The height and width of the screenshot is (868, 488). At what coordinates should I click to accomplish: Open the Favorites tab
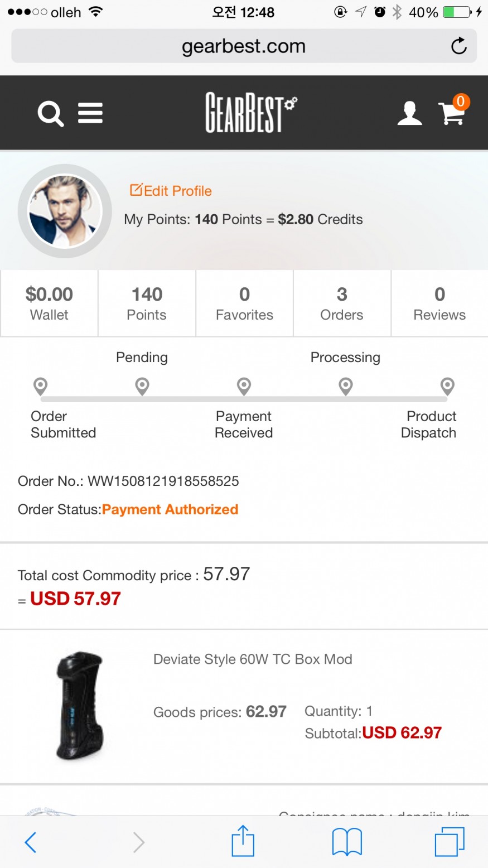tap(244, 303)
